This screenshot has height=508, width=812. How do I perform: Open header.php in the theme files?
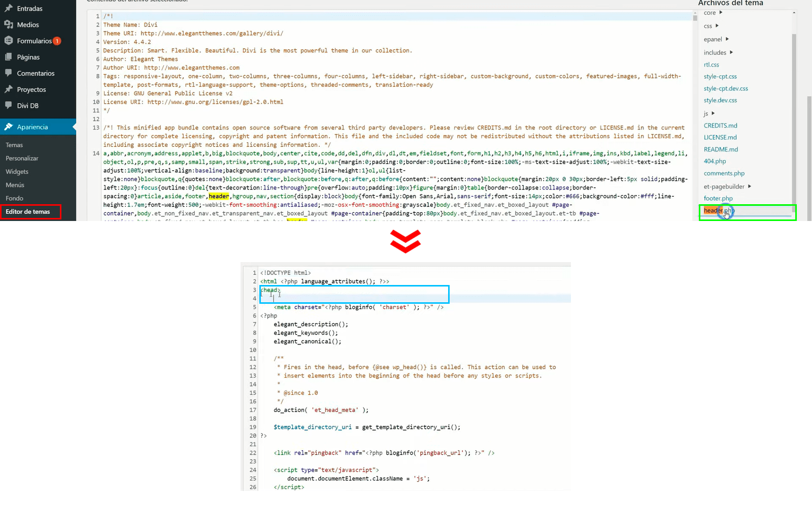(x=718, y=211)
